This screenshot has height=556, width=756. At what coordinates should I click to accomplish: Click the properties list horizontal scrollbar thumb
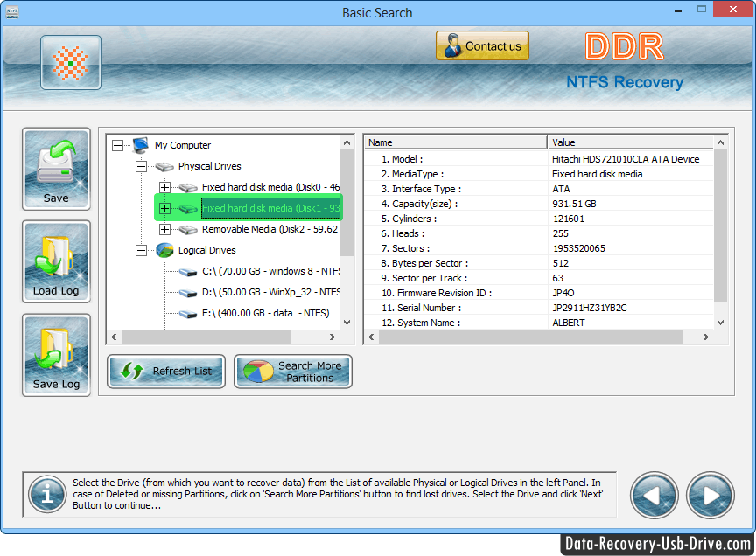point(530,337)
